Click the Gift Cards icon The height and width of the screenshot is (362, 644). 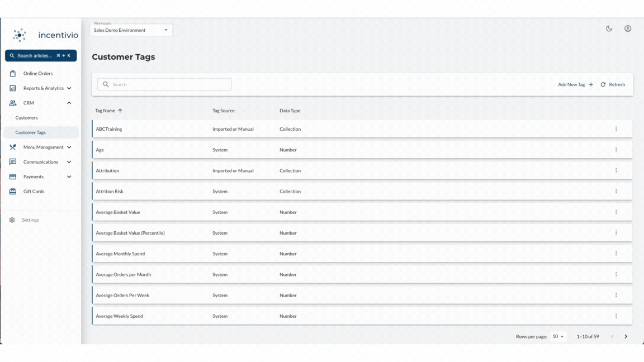[12, 191]
